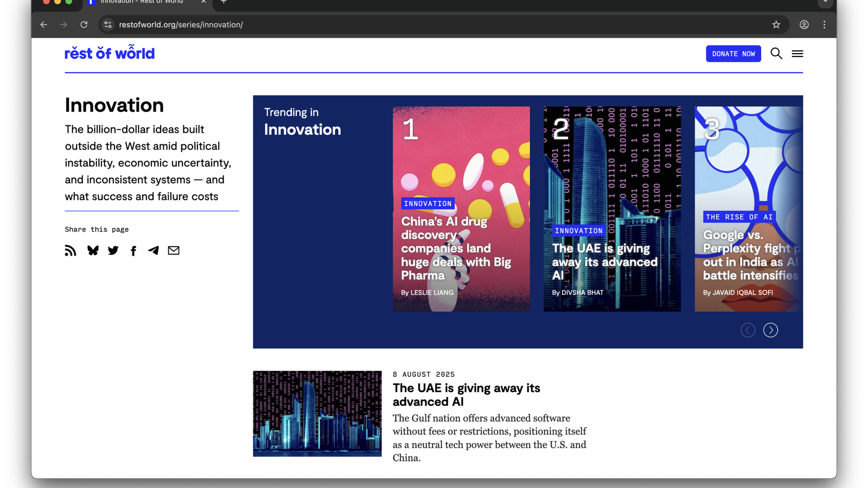The image size is (868, 488).
Task: Click the browser back arrow
Action: coord(43,24)
